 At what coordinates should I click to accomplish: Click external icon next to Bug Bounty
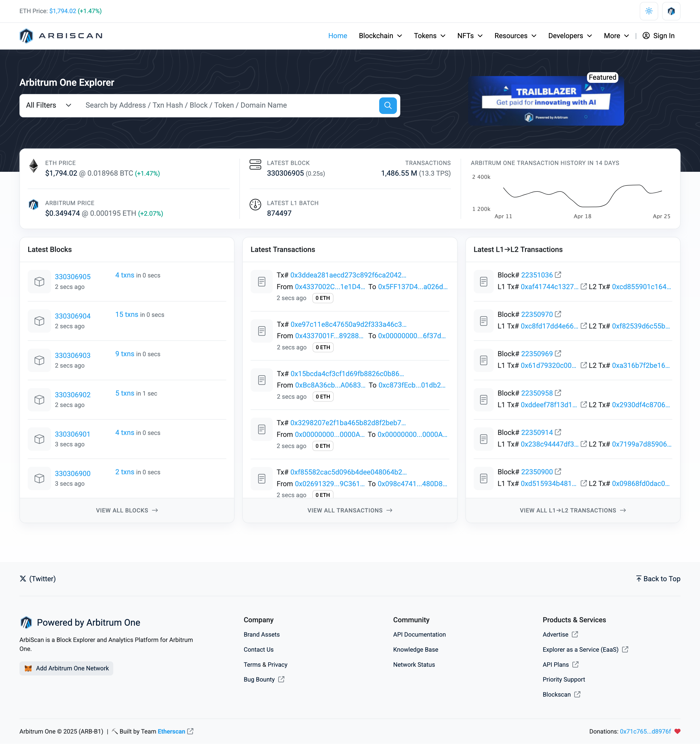point(281,679)
